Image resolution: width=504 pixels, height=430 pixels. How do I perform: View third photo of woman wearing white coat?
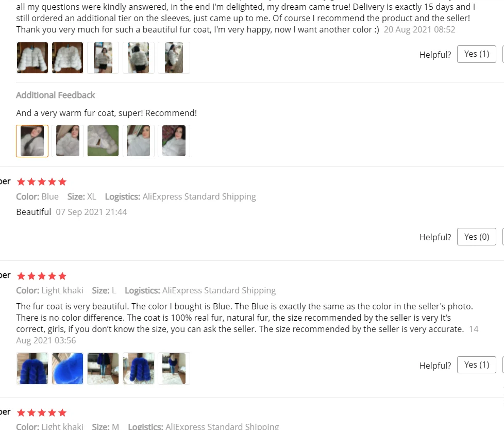(103, 58)
